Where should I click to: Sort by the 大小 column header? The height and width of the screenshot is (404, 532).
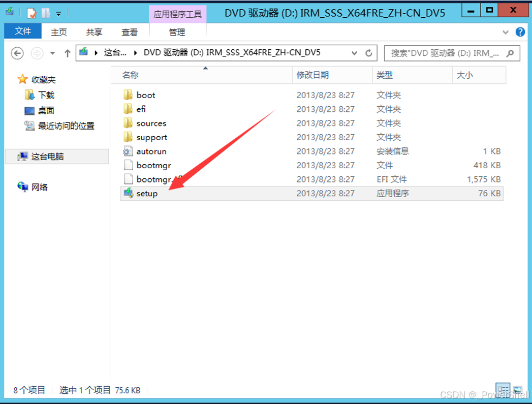(480, 75)
